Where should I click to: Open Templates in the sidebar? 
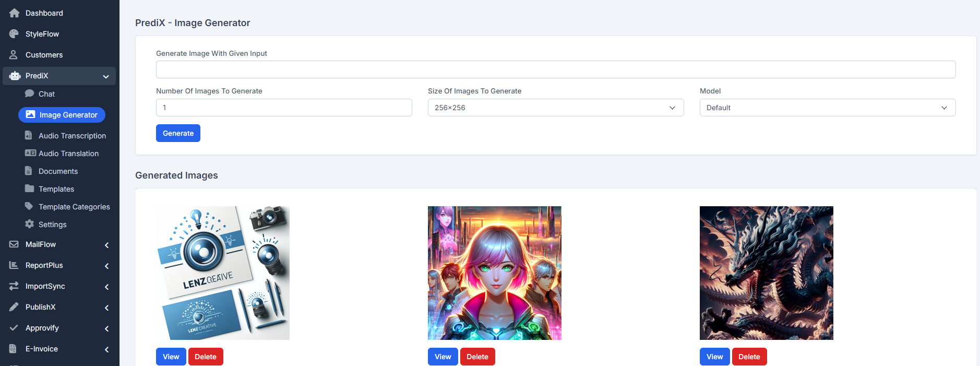[x=56, y=189]
